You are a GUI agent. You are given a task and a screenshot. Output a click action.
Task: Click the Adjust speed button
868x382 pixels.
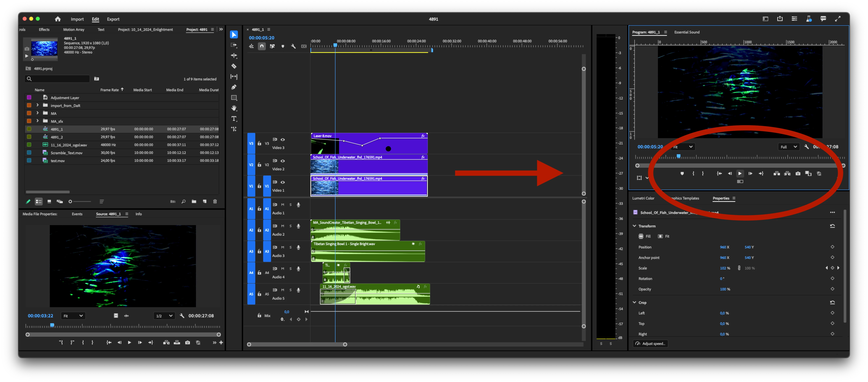pyautogui.click(x=650, y=344)
